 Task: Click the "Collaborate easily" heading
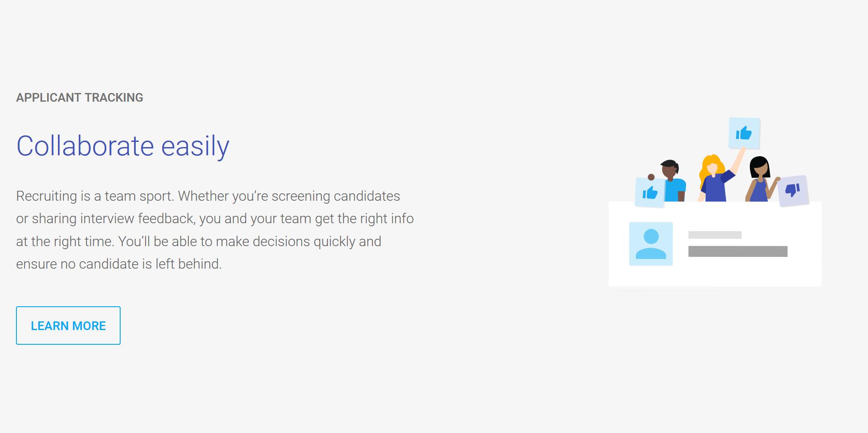[123, 146]
